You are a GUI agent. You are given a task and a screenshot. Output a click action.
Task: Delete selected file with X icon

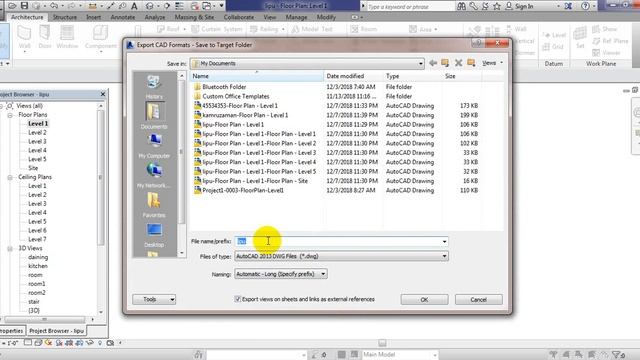(x=458, y=63)
